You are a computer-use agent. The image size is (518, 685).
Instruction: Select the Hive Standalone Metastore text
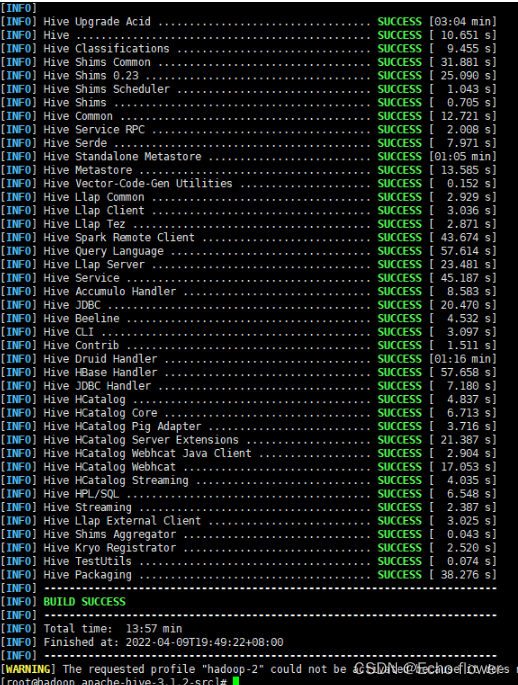(122, 156)
